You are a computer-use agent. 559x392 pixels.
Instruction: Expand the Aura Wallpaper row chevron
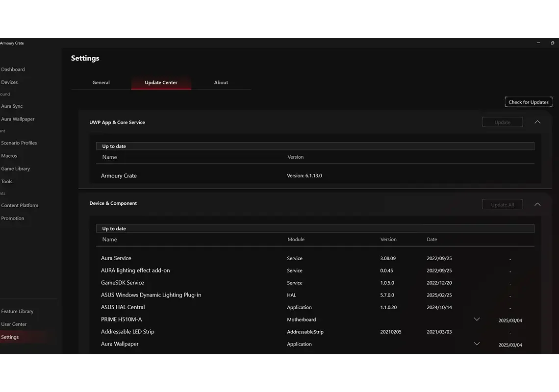[477, 344]
